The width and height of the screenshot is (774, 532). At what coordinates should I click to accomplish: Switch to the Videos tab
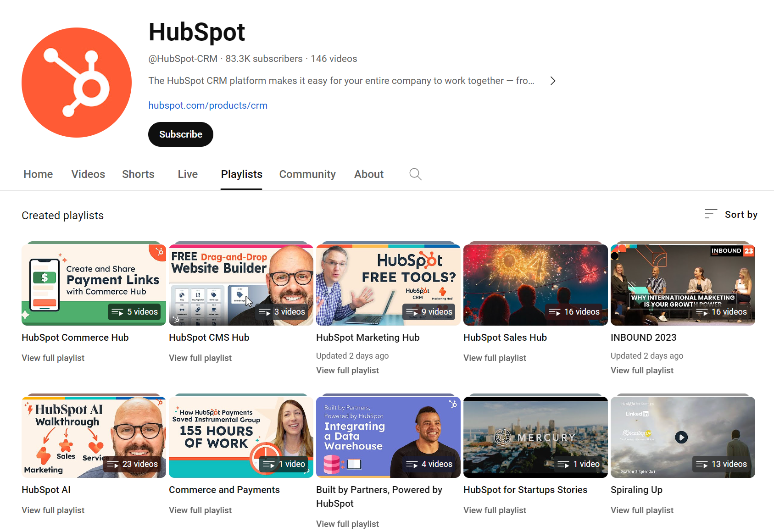(88, 174)
